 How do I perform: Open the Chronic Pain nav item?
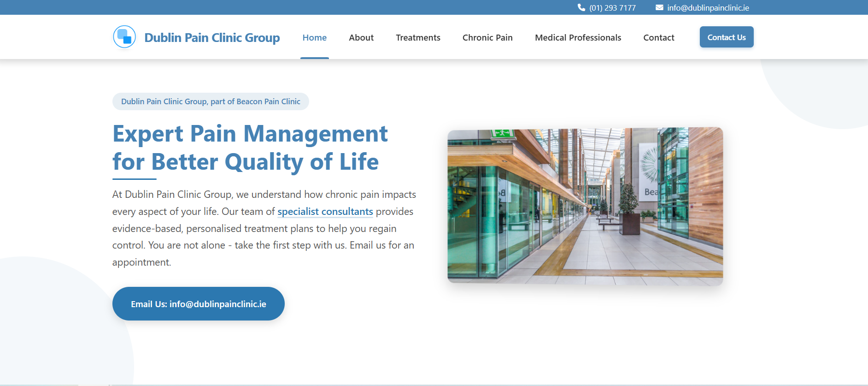pyautogui.click(x=487, y=38)
